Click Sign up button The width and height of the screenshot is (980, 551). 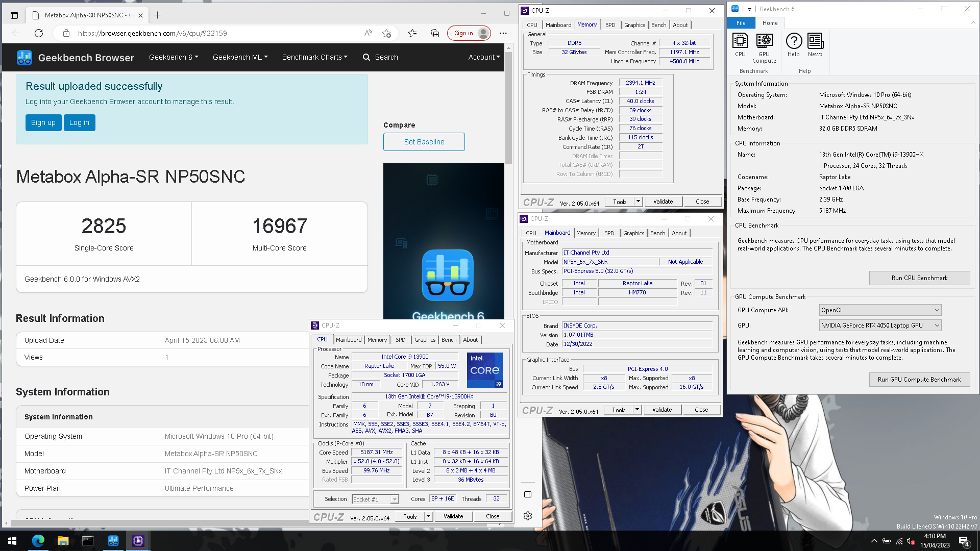tap(43, 122)
